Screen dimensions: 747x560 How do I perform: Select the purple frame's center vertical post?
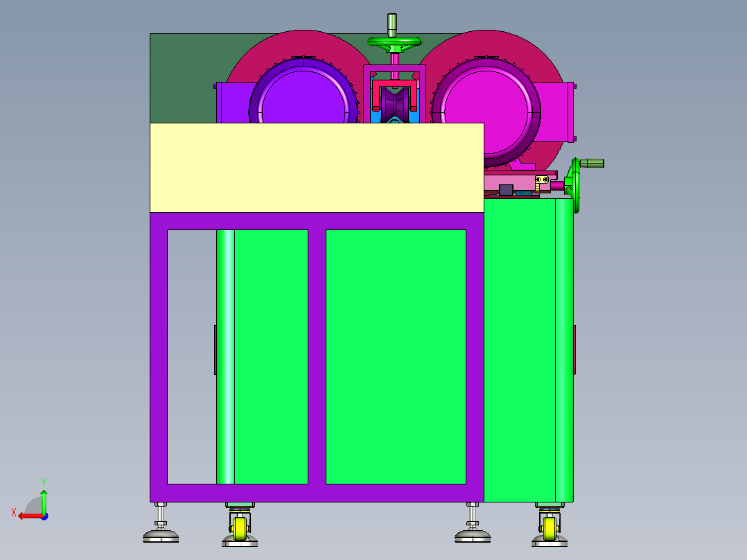click(317, 357)
